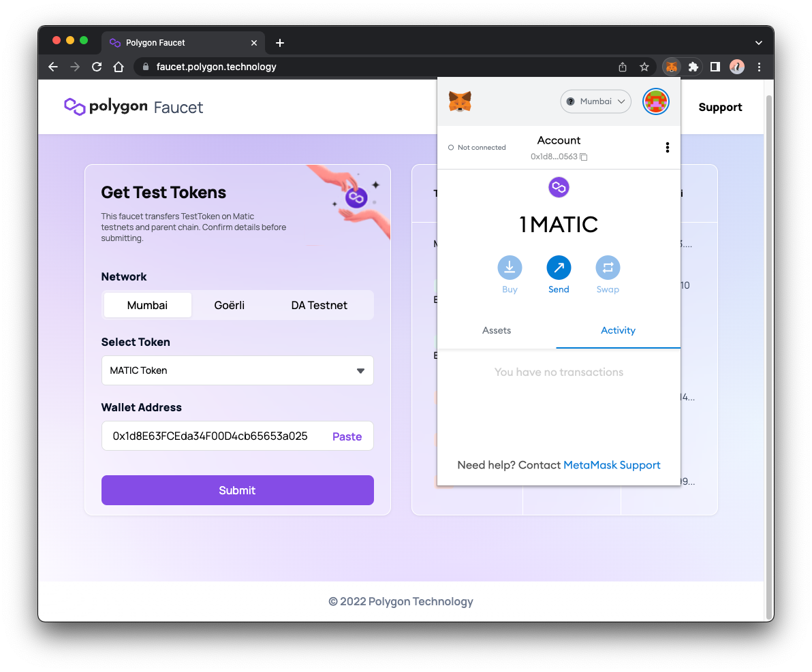Select the Mumbai network option
812x672 pixels.
[x=148, y=305]
